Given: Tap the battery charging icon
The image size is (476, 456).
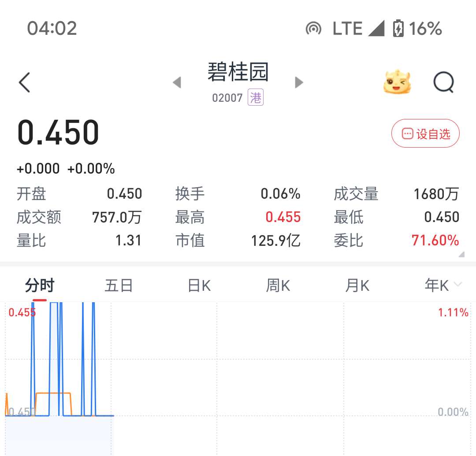Looking at the screenshot, I should tap(398, 28).
